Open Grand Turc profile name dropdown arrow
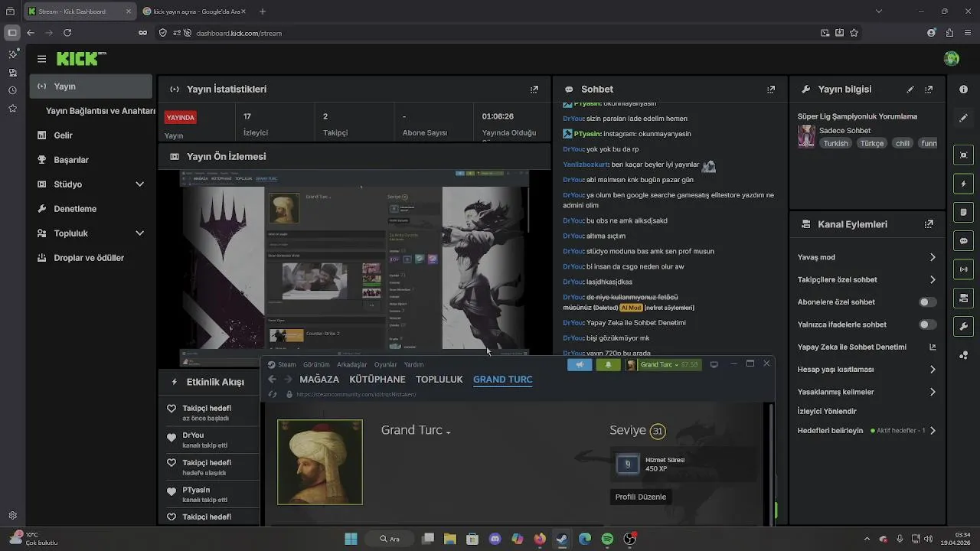This screenshot has width=980, height=551. point(449,432)
